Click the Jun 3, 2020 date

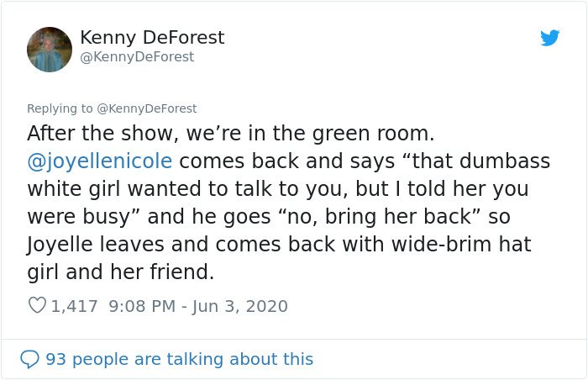[240, 306]
